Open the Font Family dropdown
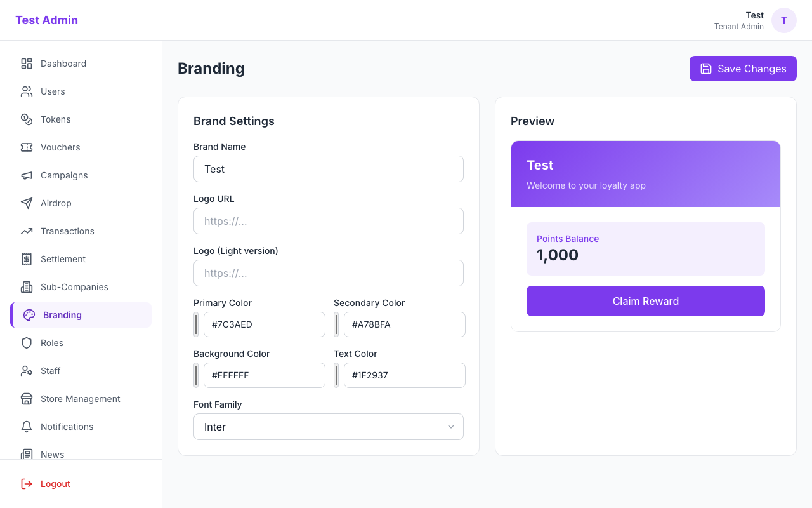 328,427
